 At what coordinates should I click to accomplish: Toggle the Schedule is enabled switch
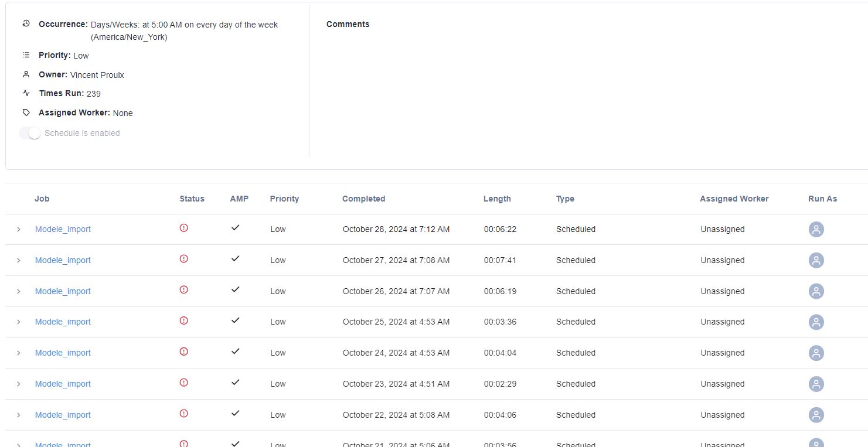[x=33, y=133]
